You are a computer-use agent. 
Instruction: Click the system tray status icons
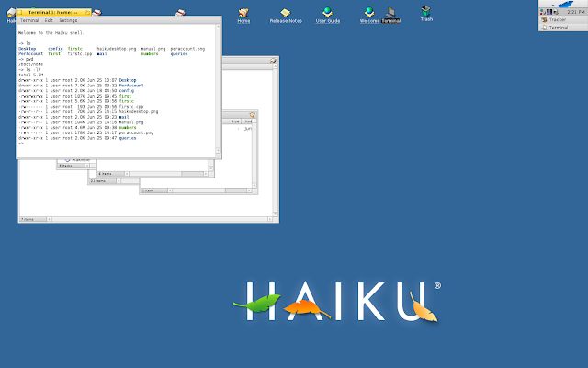click(549, 12)
